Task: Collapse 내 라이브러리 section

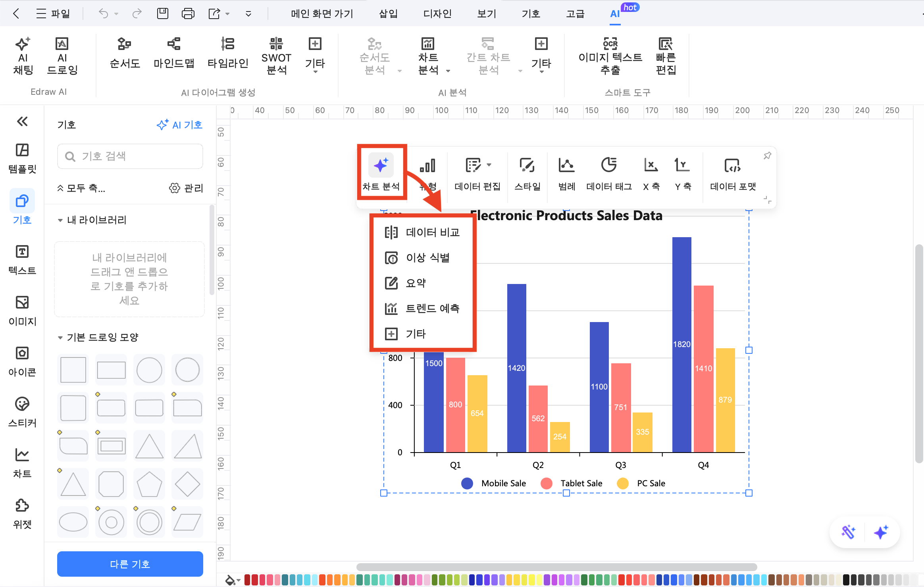Action: click(x=60, y=220)
